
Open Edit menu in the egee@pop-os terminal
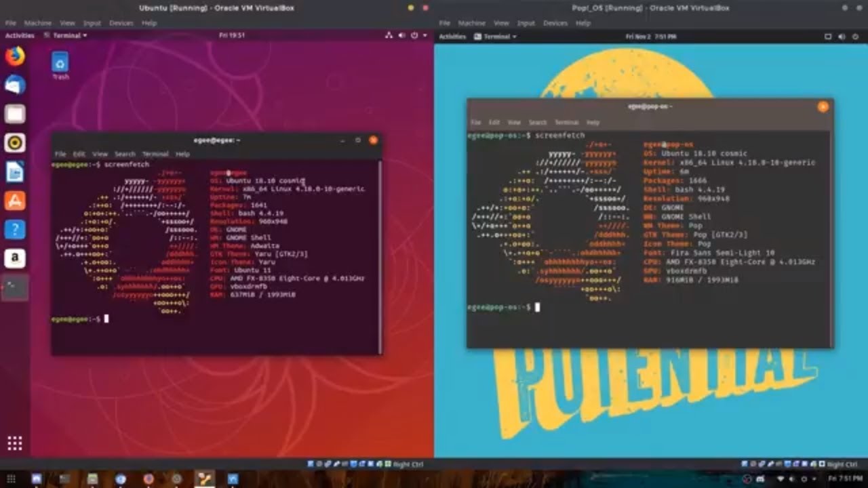(494, 123)
